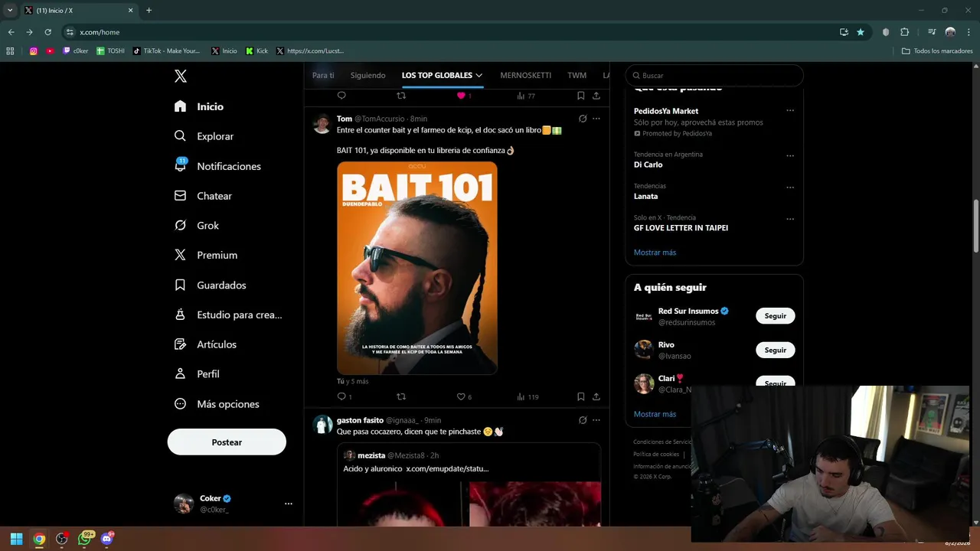Screen dimensions: 980x551
Task: Click Mostrar más under A quién seguir
Action: 655,414
